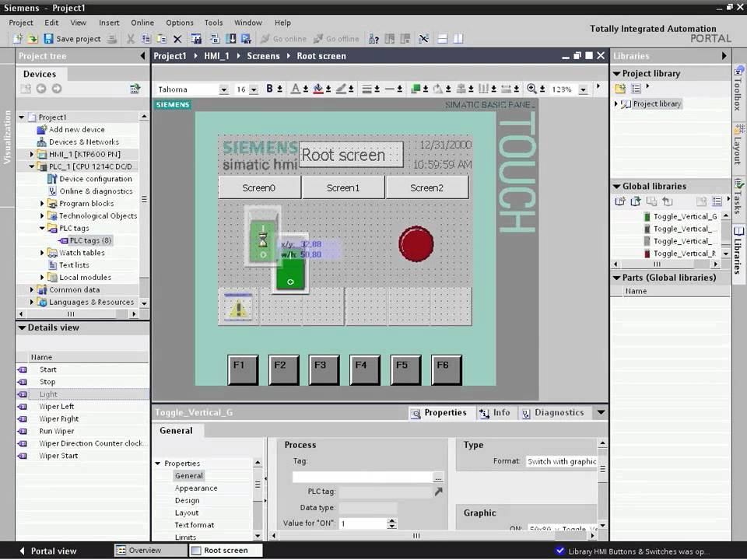
Task: Collapse the Global libraries section
Action: tap(616, 186)
